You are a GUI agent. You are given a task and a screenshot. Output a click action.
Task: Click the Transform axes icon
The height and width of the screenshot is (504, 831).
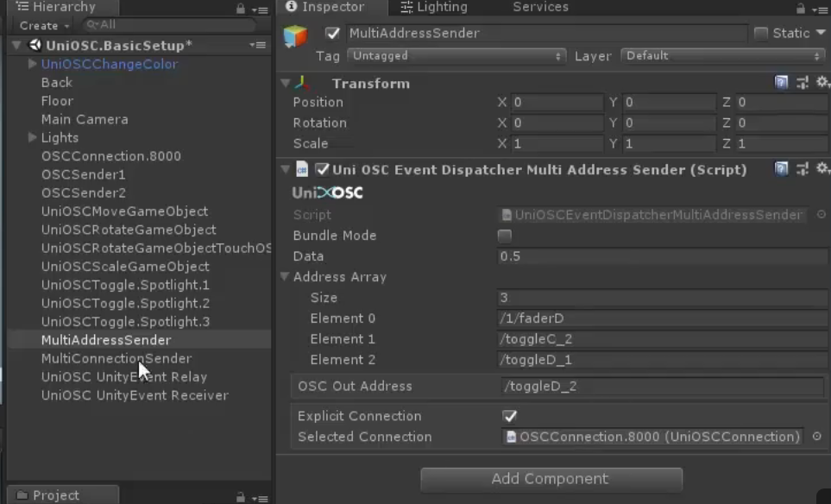coord(302,83)
